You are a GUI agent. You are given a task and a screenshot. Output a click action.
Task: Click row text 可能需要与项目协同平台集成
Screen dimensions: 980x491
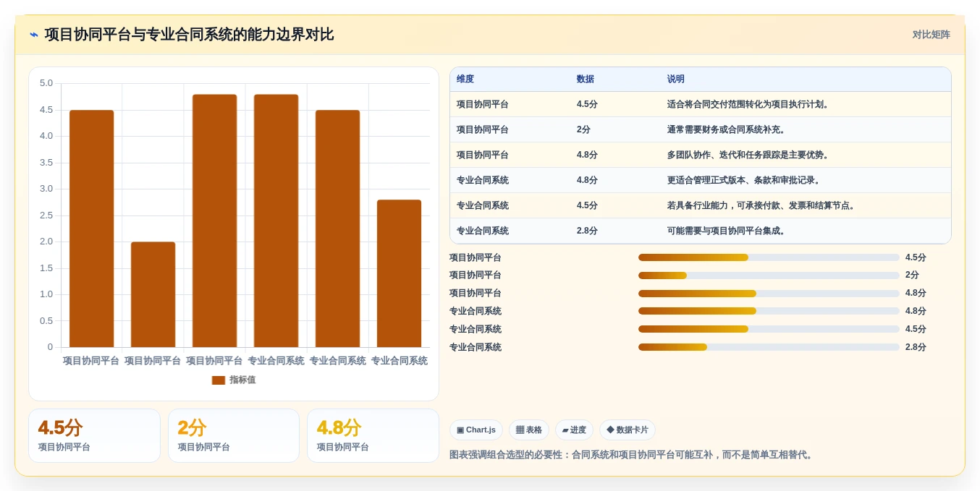click(726, 231)
